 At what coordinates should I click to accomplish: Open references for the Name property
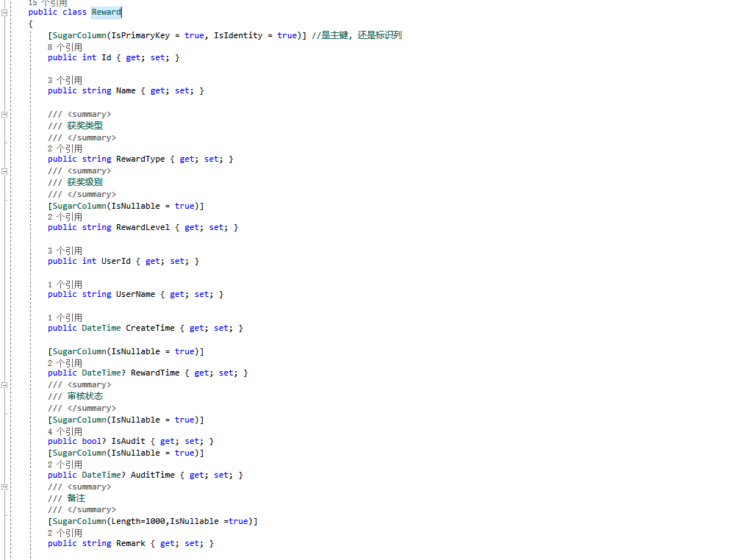(65, 79)
